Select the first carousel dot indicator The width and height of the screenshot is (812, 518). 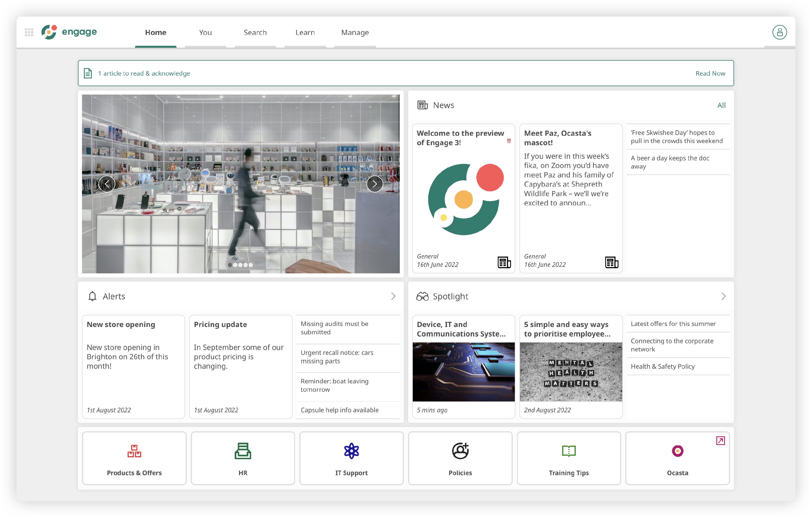point(230,265)
